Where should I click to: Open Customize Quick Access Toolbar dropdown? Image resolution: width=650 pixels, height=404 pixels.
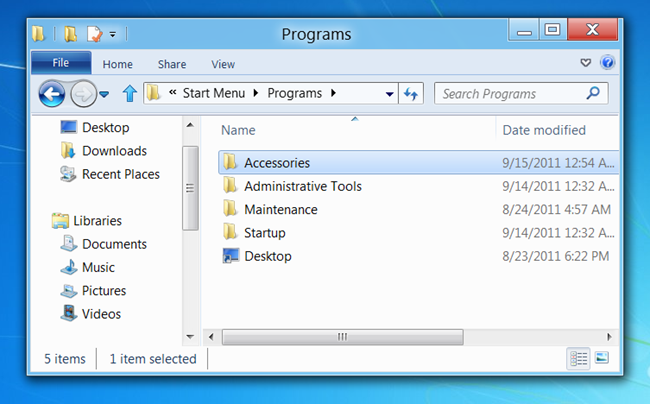[113, 34]
